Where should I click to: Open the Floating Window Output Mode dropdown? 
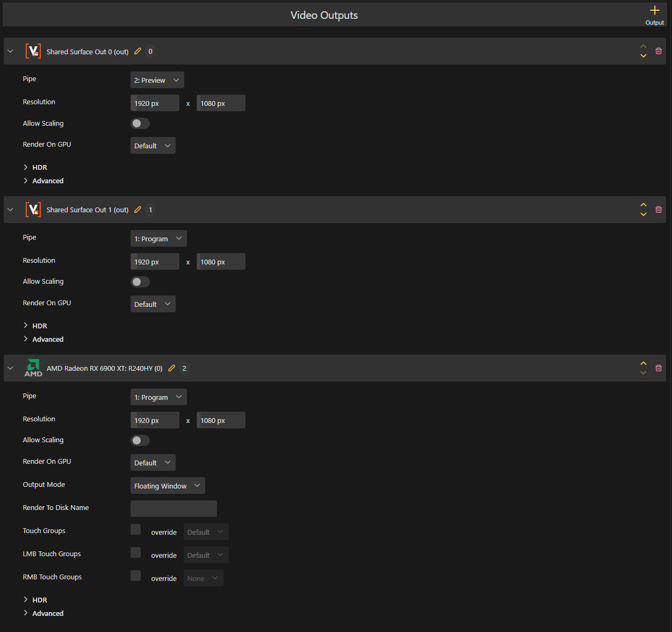click(167, 486)
